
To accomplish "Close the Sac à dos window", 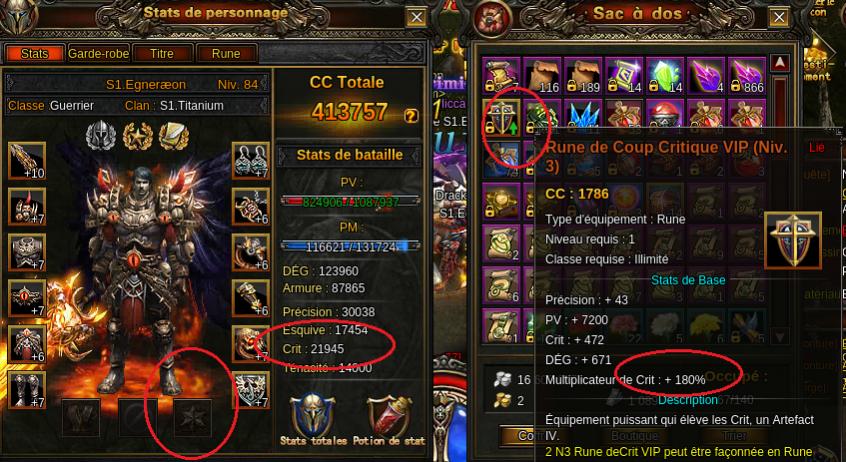I will (x=779, y=17).
